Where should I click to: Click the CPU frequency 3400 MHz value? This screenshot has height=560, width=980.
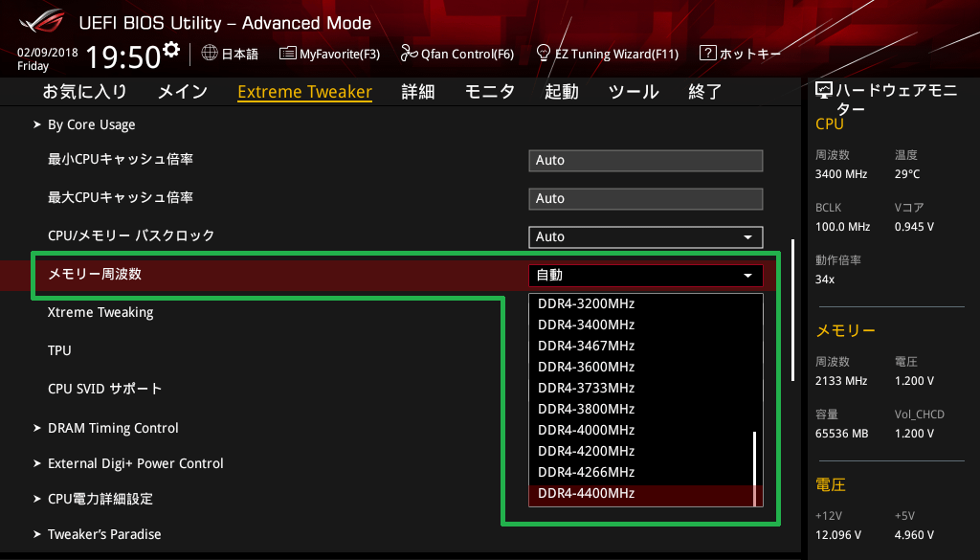click(x=841, y=174)
